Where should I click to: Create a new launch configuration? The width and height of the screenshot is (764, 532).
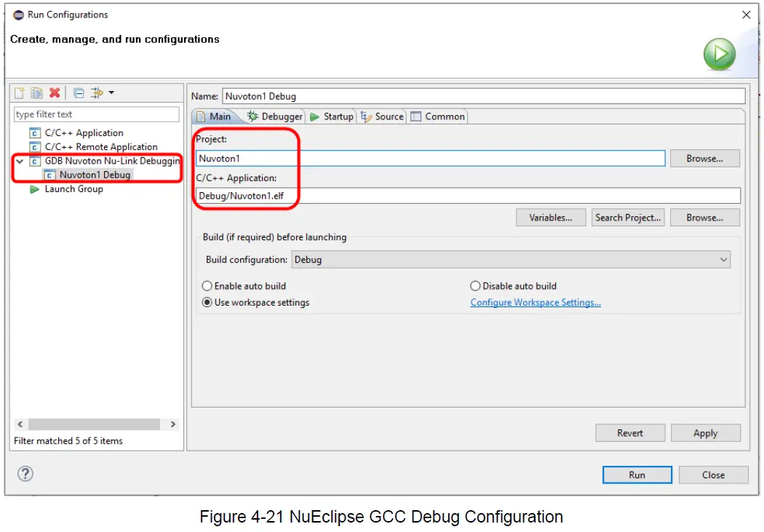click(x=20, y=92)
